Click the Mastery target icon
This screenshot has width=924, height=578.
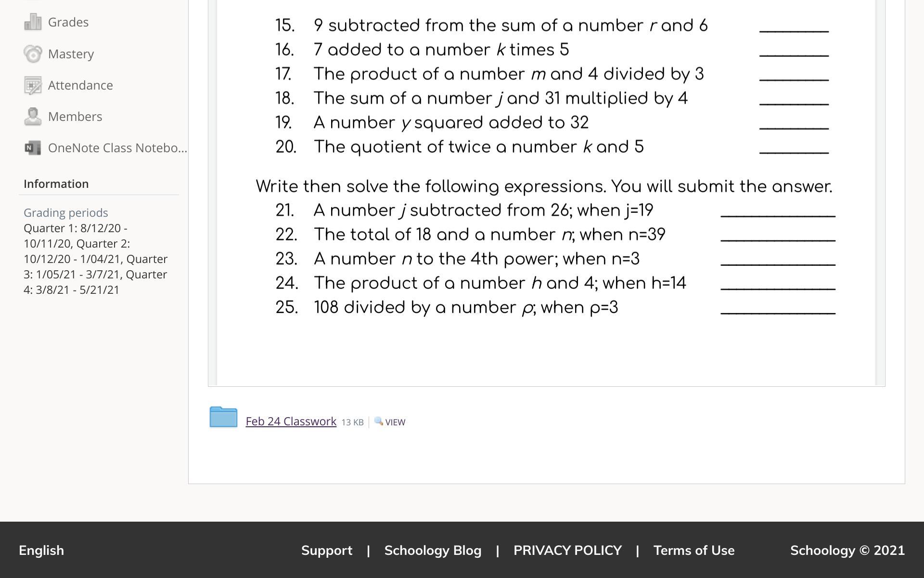coord(33,54)
